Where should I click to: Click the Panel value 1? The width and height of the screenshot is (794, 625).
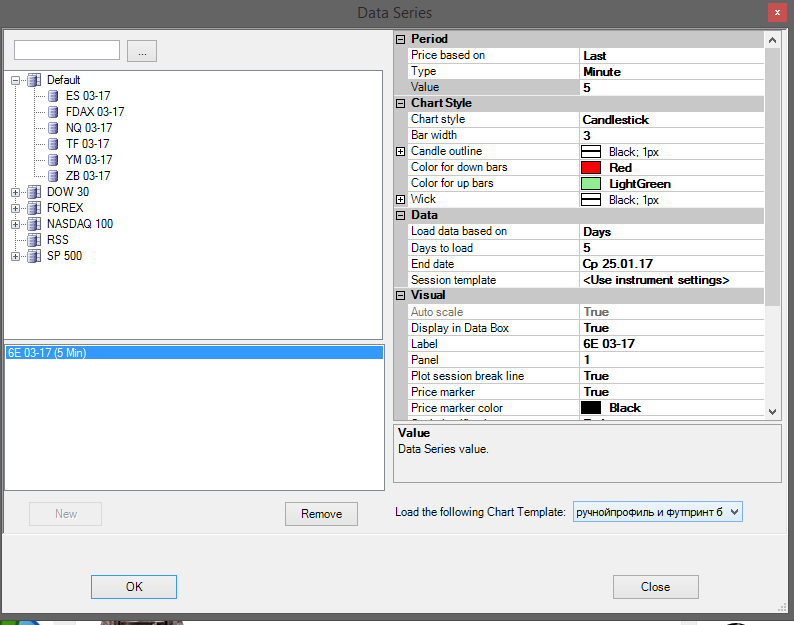pyautogui.click(x=671, y=360)
